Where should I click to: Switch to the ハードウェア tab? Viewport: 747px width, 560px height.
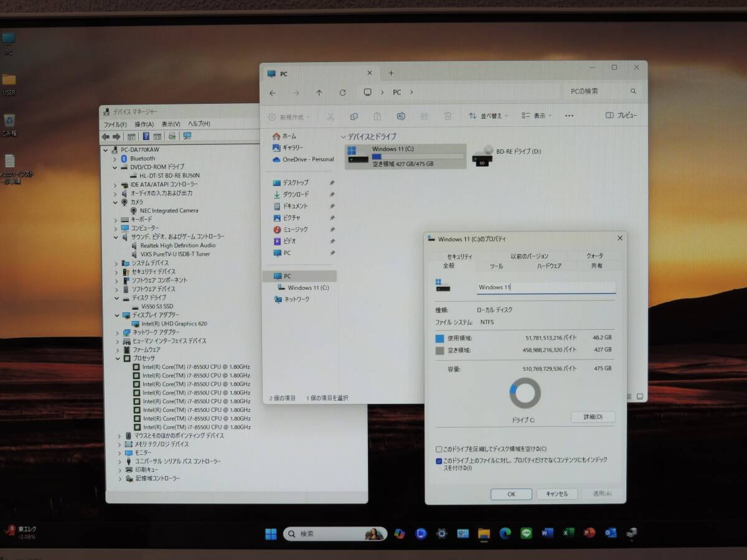coord(549,266)
